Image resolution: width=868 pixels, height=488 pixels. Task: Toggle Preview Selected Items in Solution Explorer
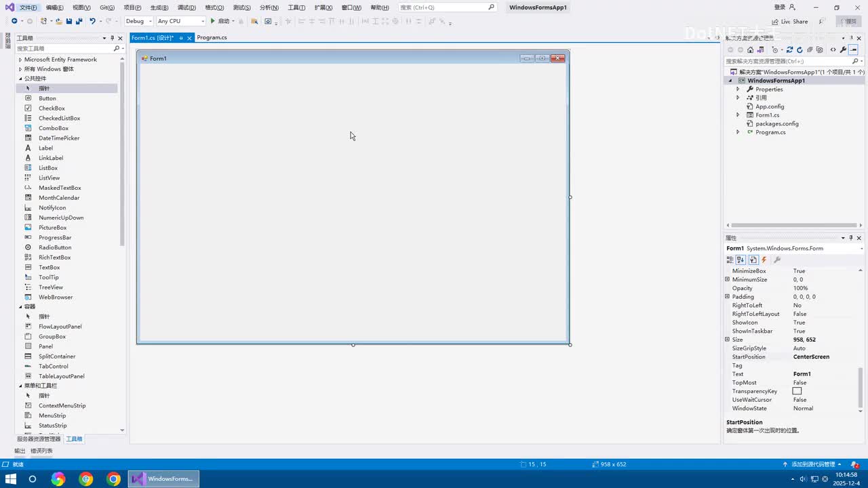click(x=853, y=49)
